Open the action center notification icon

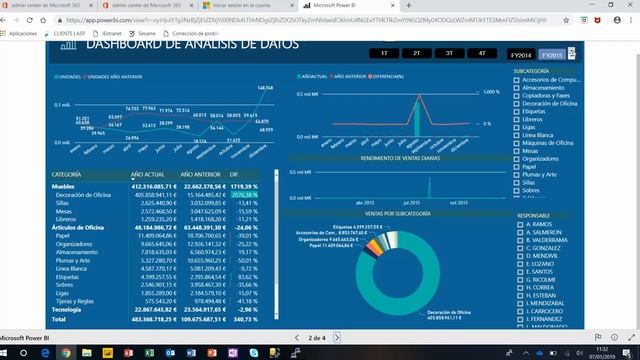click(627, 353)
